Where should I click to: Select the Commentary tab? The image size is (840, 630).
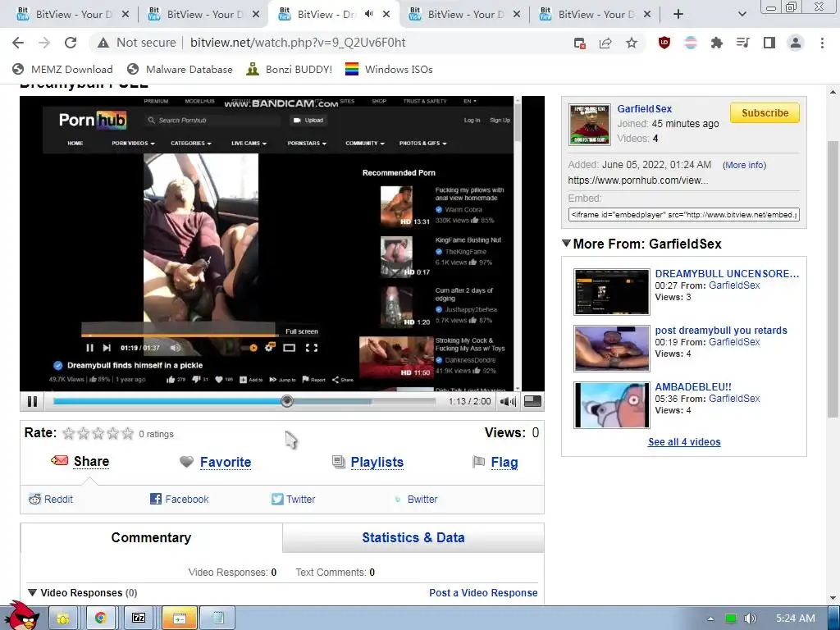coord(151,538)
